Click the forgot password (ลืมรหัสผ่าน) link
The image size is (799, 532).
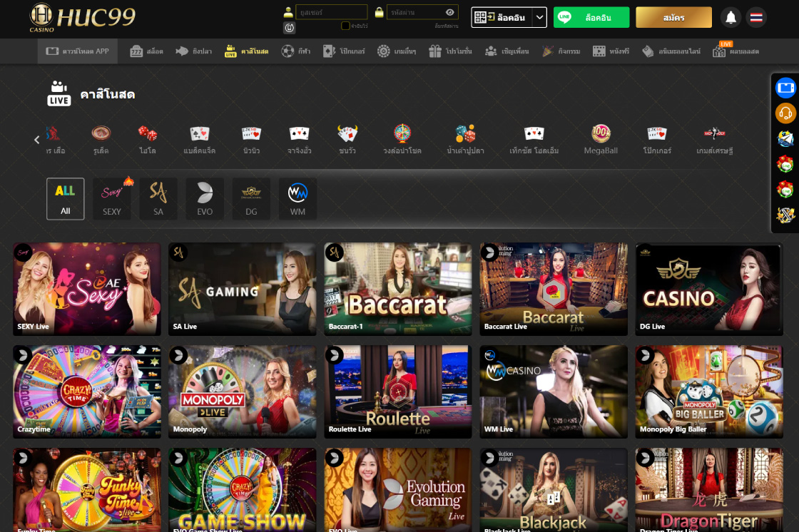[447, 26]
